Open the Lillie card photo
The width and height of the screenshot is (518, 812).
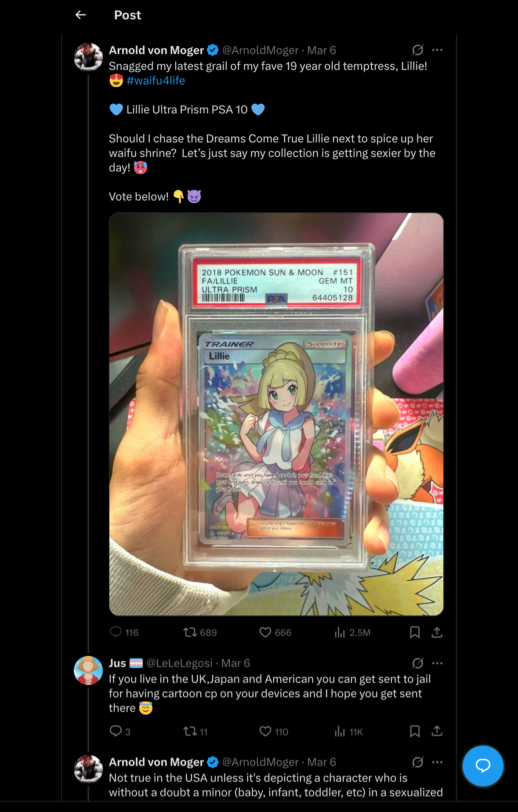click(276, 414)
